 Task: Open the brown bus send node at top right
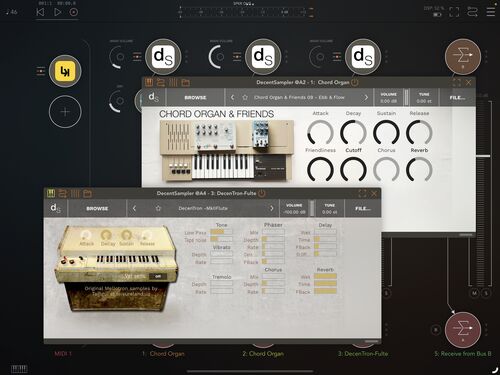463,56
